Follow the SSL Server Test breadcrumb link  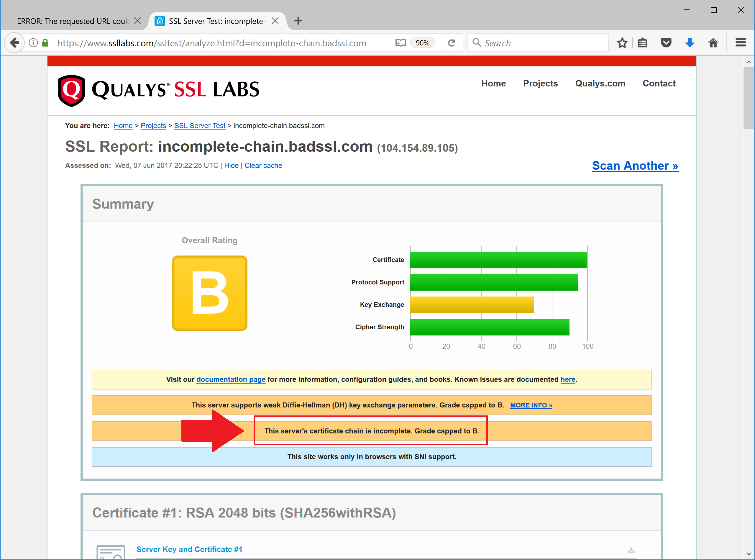click(200, 126)
